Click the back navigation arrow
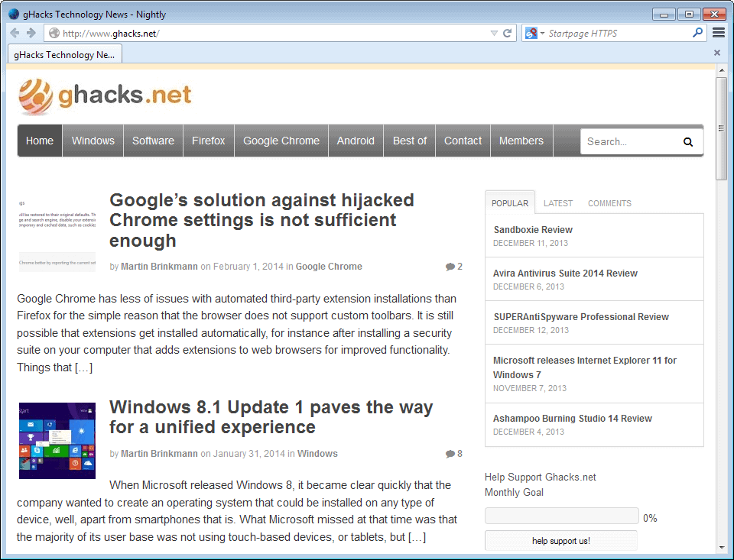Viewport: 734px width, 560px height. tap(14, 33)
